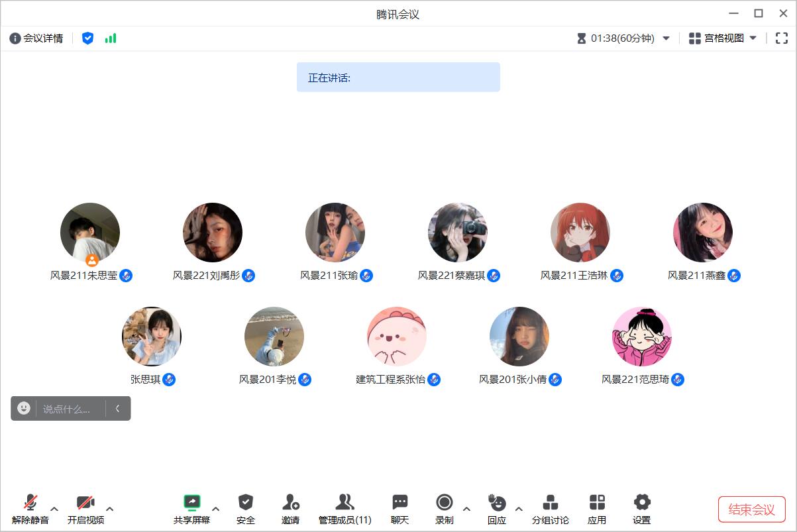
Task: Open 会议详情 meeting details
Action: point(36,38)
